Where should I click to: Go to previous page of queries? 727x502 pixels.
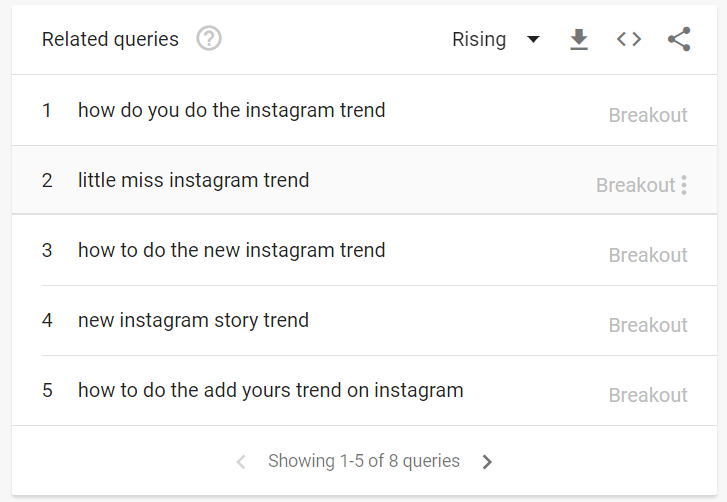[x=241, y=462]
